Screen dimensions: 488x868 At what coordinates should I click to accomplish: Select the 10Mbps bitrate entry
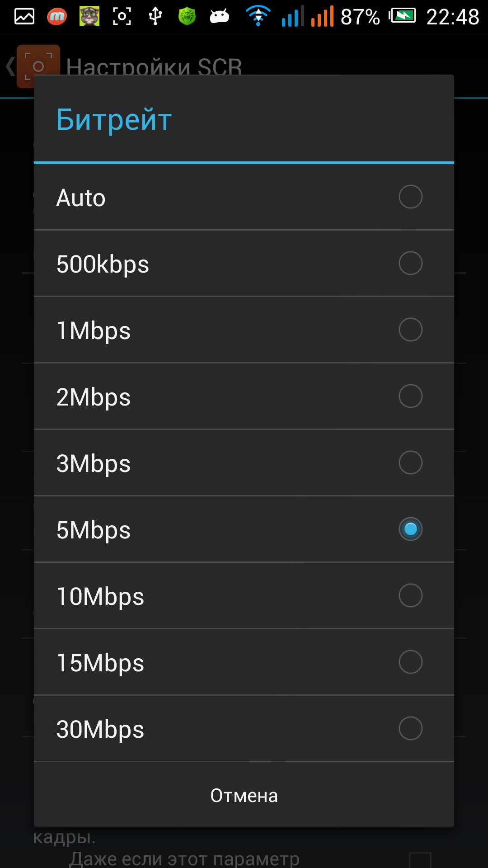point(244,596)
